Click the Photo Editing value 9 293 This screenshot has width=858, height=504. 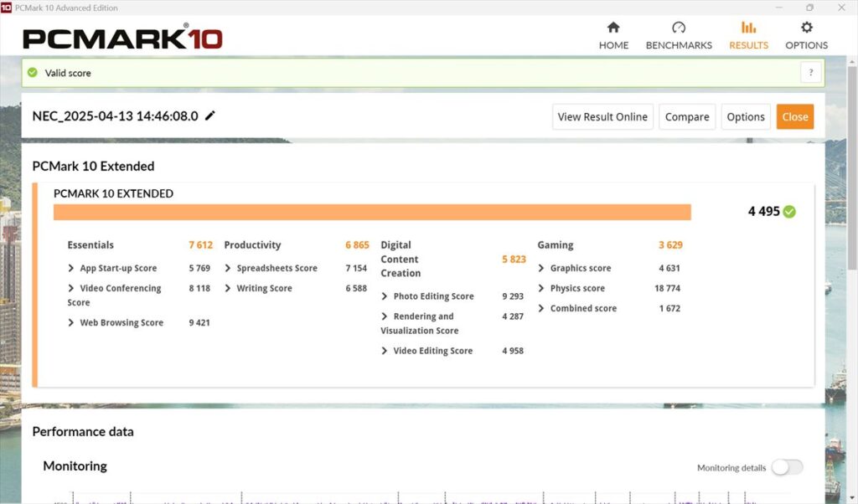pos(513,296)
